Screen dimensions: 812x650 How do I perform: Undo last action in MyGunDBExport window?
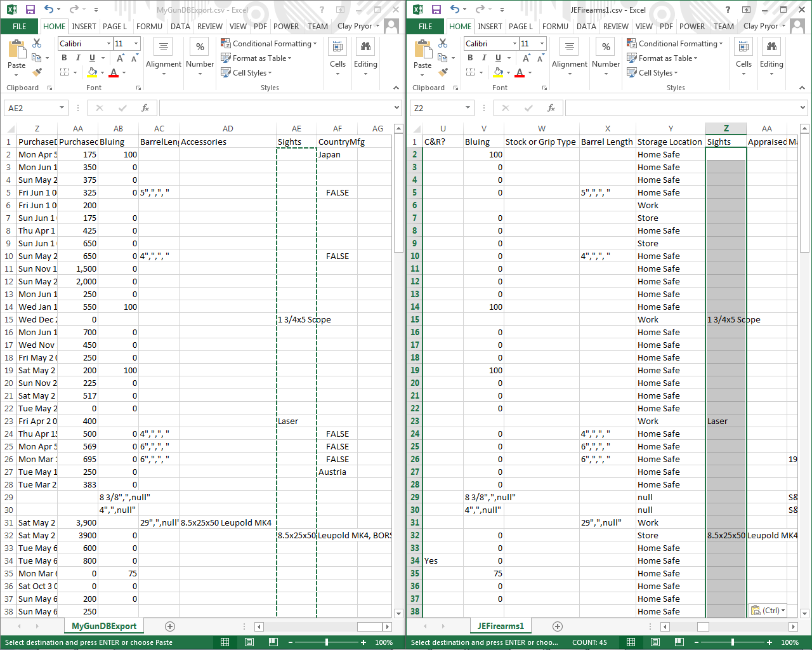pos(49,10)
